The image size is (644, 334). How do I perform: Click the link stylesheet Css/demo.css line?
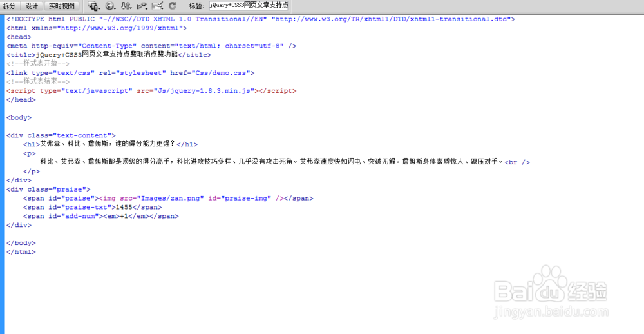tap(130, 73)
